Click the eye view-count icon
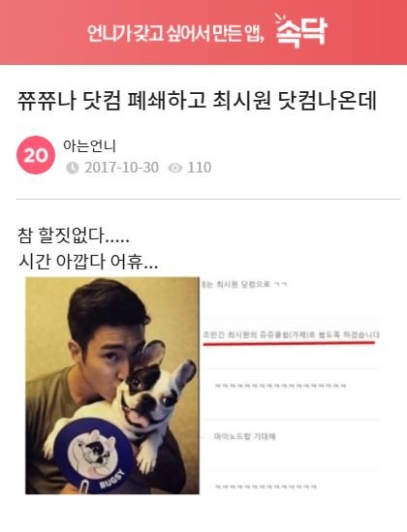 175,168
